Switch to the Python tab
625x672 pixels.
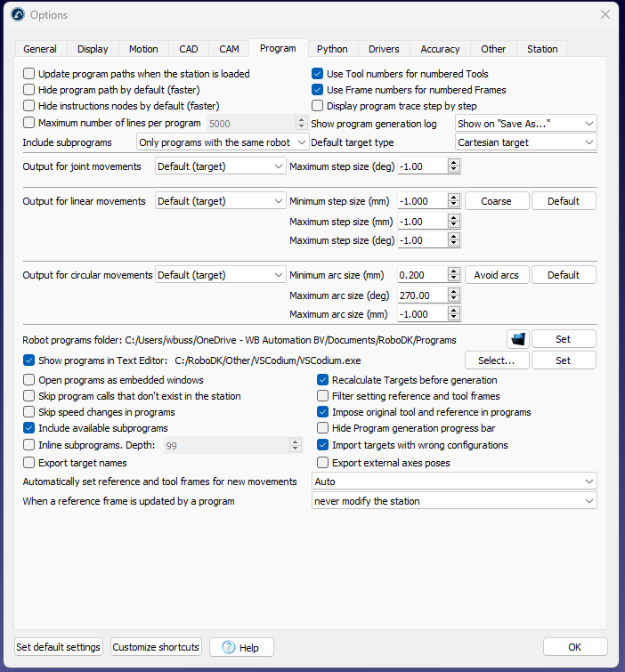tap(332, 49)
